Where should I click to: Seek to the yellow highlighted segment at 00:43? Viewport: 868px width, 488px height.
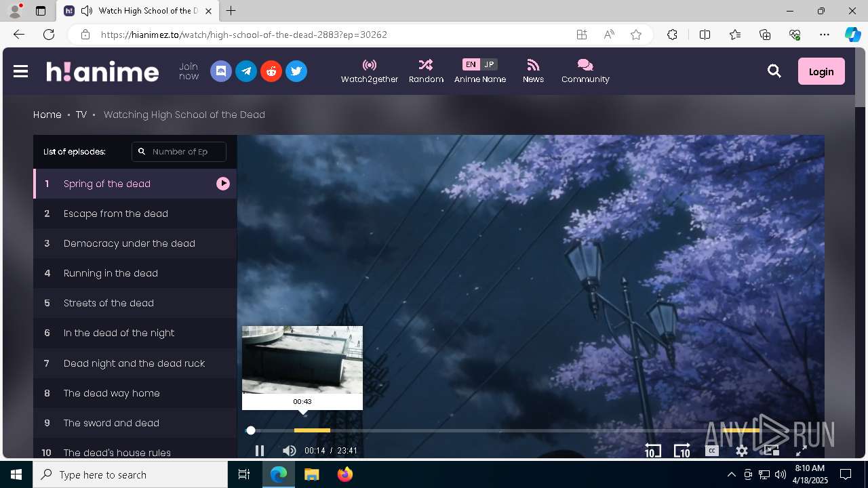[312, 430]
